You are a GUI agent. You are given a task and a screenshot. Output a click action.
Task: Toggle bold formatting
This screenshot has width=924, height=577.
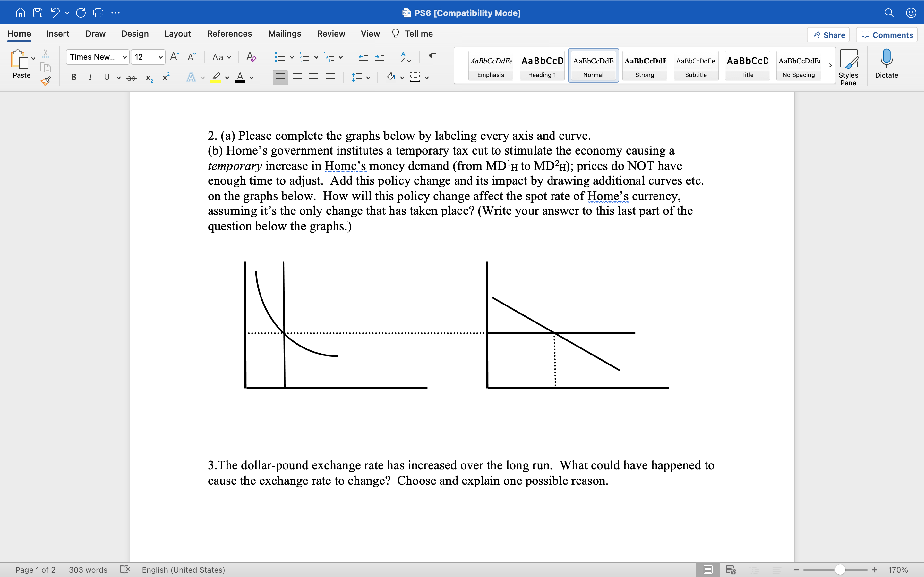[x=73, y=78]
